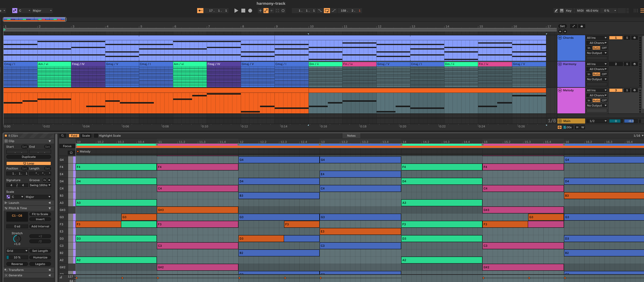
Task: Open the Notes tab
Action: click(351, 136)
